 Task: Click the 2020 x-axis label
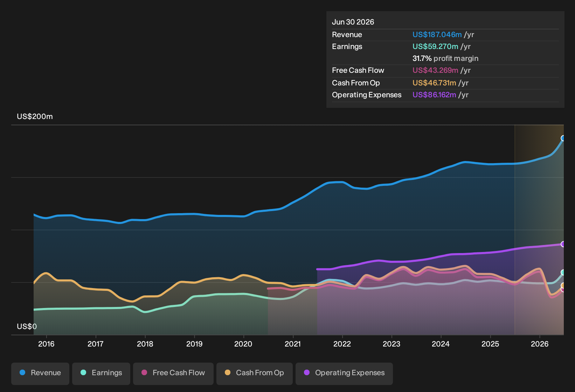coord(243,344)
